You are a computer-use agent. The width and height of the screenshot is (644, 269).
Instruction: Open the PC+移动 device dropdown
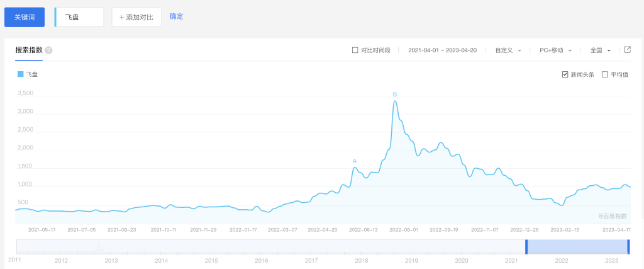555,50
